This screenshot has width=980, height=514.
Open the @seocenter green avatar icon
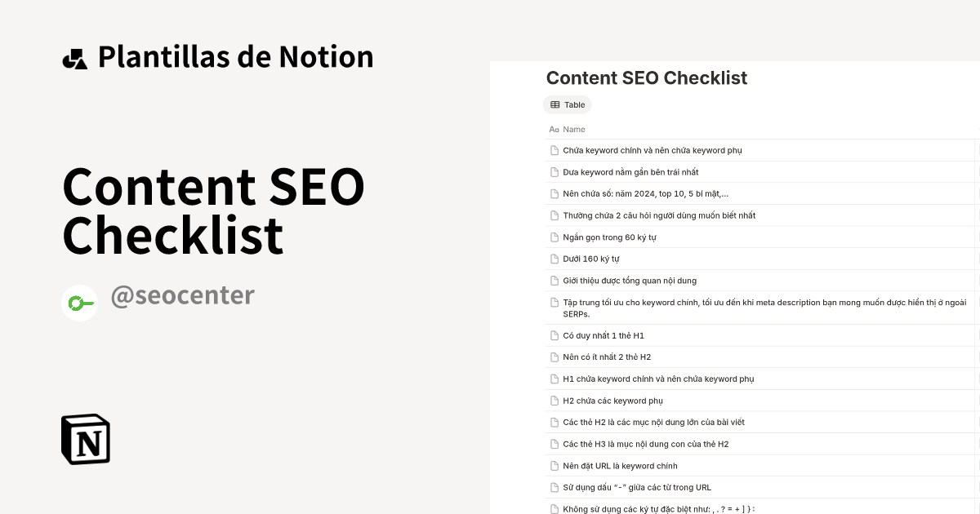pos(79,303)
